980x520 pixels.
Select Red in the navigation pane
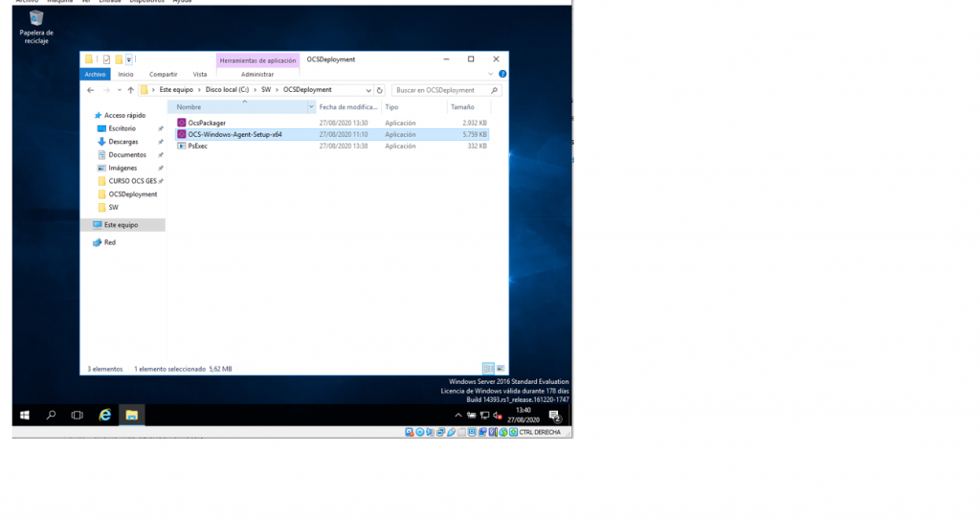click(x=109, y=242)
